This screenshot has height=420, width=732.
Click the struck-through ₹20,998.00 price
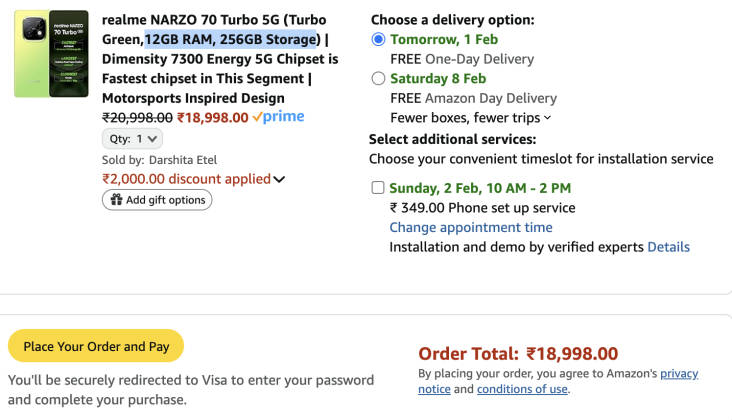pos(137,117)
